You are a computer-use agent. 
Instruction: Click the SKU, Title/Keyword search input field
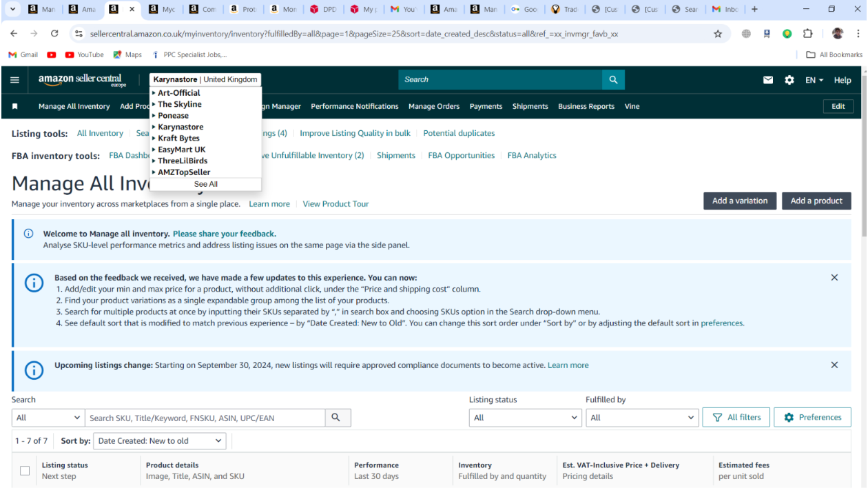point(205,418)
